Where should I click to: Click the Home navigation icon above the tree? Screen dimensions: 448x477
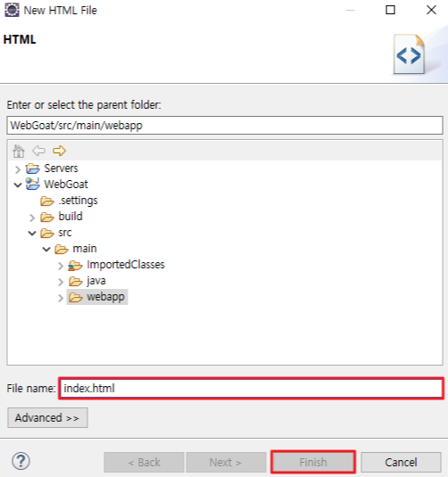pyautogui.click(x=19, y=151)
